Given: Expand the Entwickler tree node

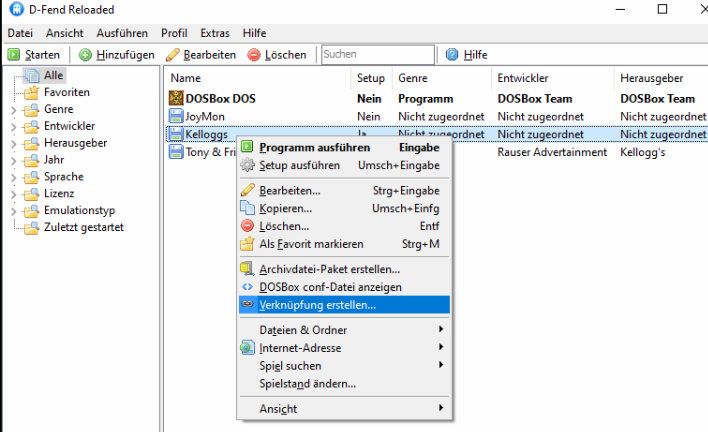Looking at the screenshot, I should 13,127.
